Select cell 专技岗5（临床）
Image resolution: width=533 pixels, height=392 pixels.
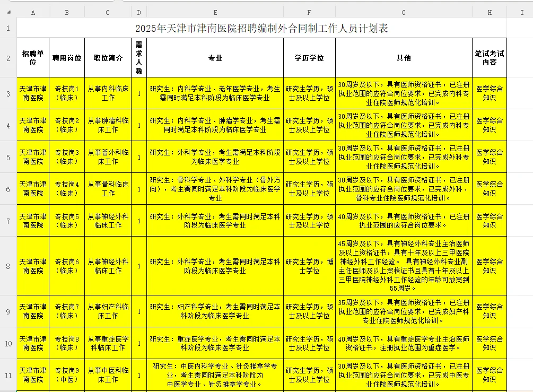[67, 221]
